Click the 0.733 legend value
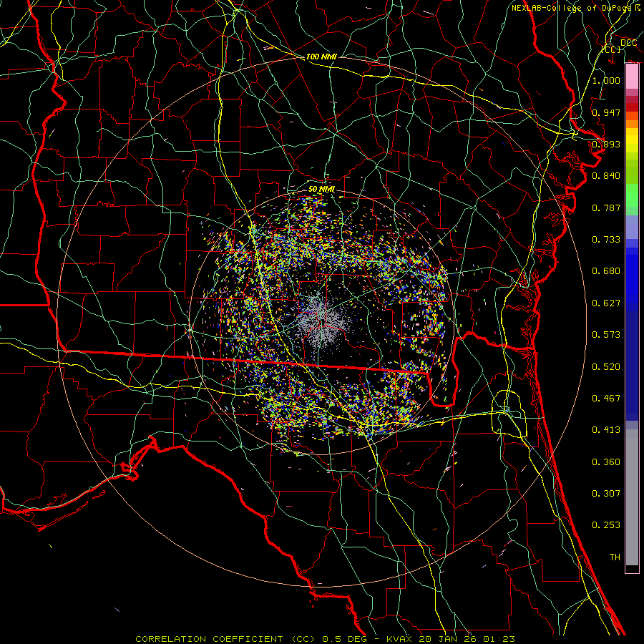Viewport: 644px width, 644px height. [x=606, y=240]
